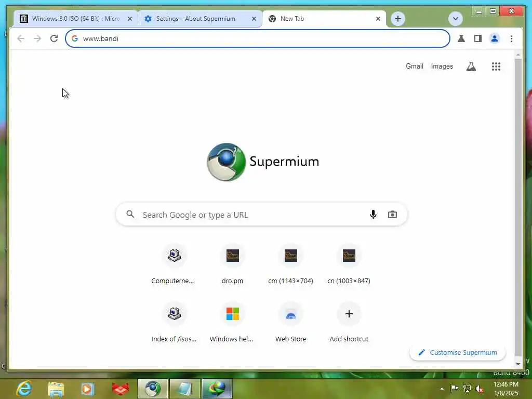Open the cn (1003×847) shortcut
Viewport: 532px width, 399px height.
tap(349, 264)
